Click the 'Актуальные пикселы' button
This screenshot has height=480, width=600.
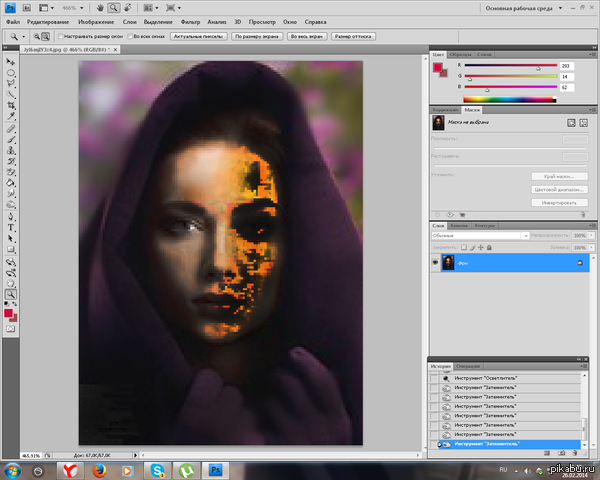(200, 35)
